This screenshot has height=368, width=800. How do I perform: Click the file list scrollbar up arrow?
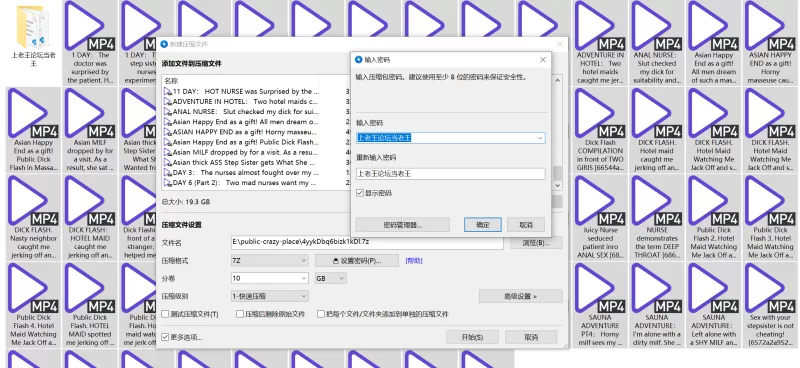point(558,81)
